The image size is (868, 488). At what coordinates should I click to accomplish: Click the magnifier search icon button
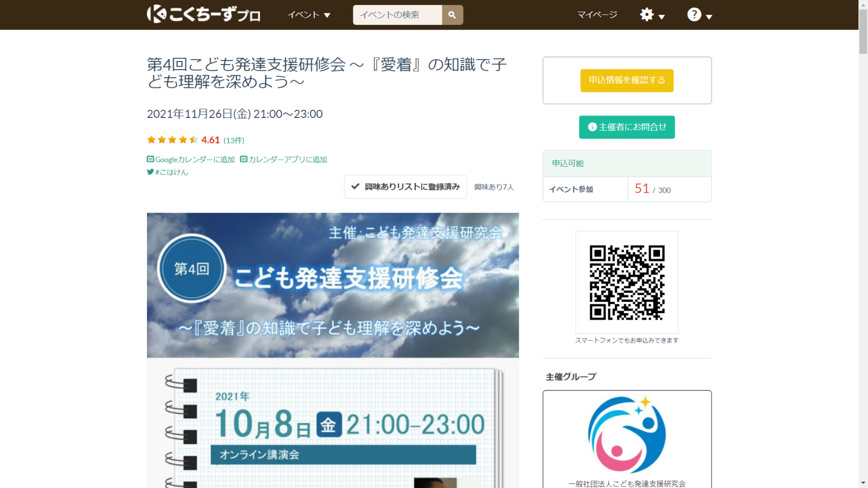(452, 15)
